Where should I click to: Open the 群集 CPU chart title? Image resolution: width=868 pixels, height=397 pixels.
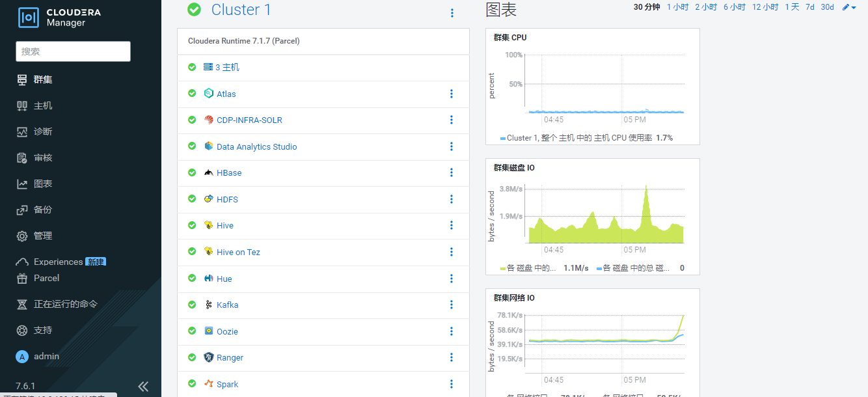(510, 38)
